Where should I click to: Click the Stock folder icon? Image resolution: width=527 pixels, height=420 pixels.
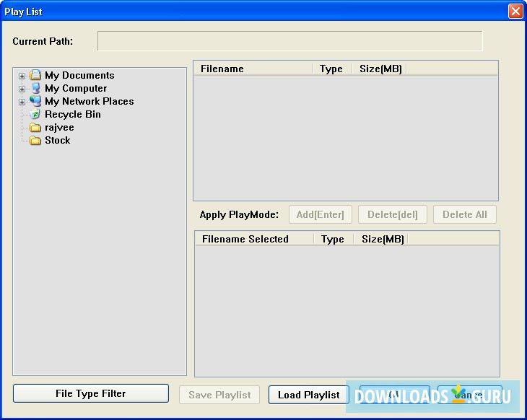(35, 140)
